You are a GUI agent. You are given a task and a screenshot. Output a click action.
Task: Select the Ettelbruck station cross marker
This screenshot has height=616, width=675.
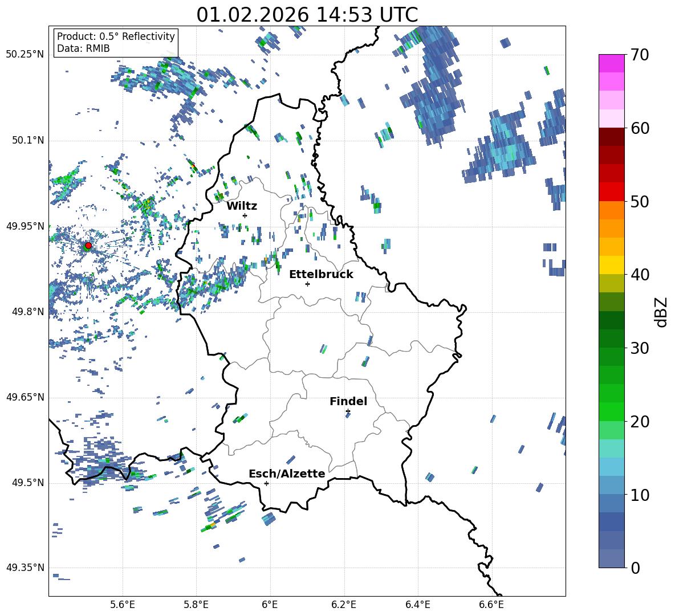coord(307,284)
